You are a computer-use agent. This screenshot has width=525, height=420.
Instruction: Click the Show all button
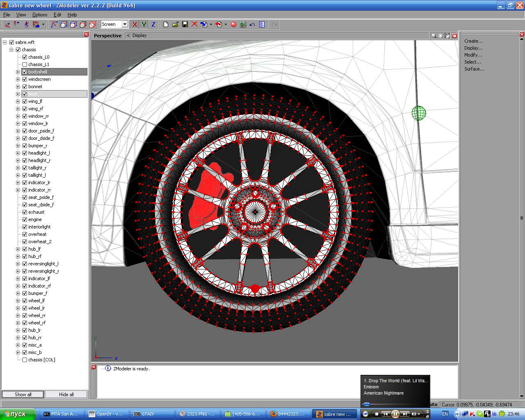coord(23,395)
